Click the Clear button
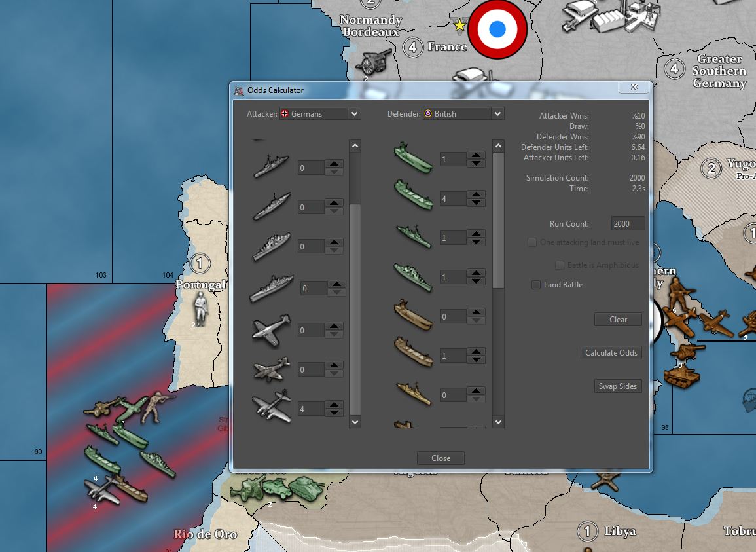756x552 pixels. [618, 320]
